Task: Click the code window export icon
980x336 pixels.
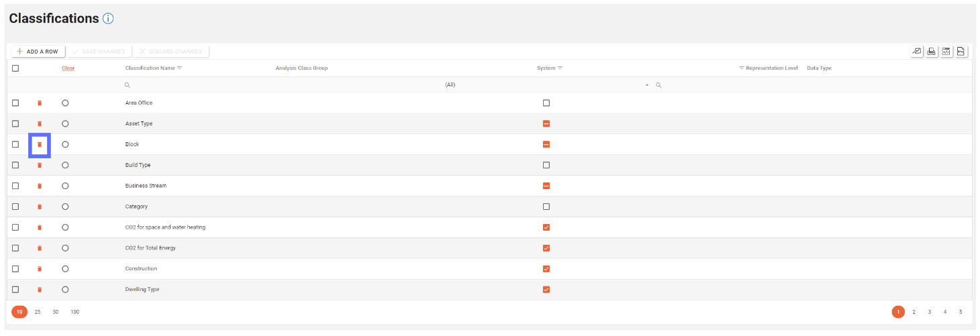Action: click(x=946, y=52)
